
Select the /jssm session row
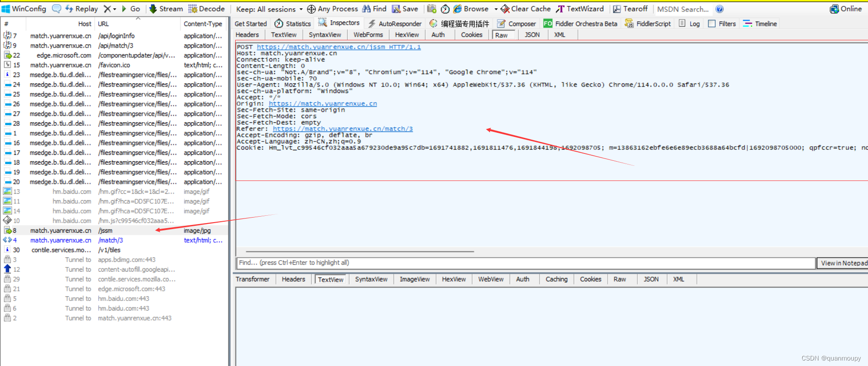(114, 230)
